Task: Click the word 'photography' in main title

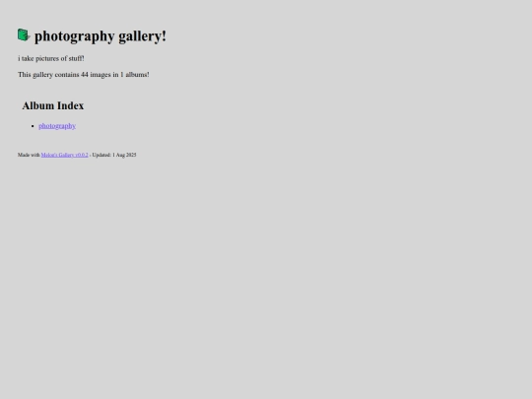Action: 75,36
